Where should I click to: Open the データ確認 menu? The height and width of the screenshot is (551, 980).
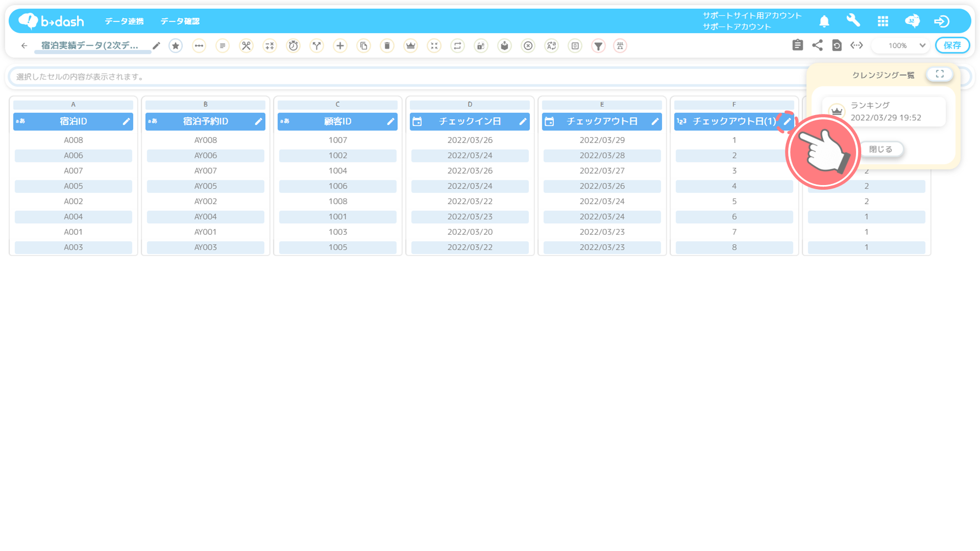180,21
